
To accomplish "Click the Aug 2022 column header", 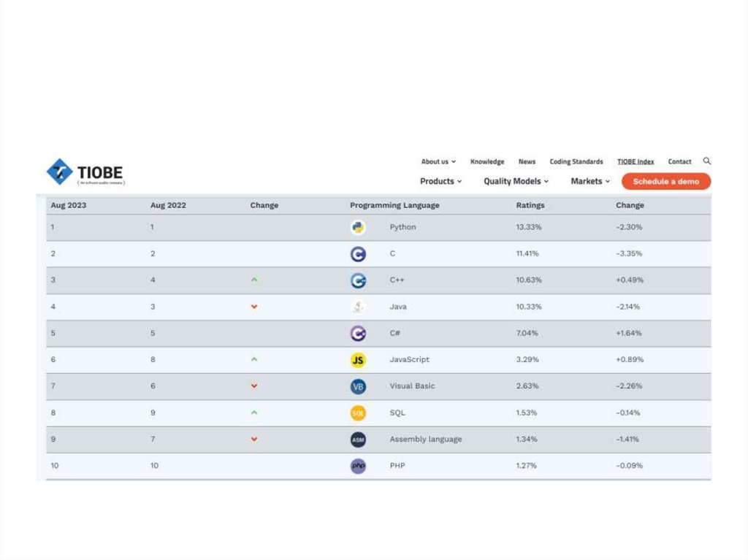I will click(169, 205).
